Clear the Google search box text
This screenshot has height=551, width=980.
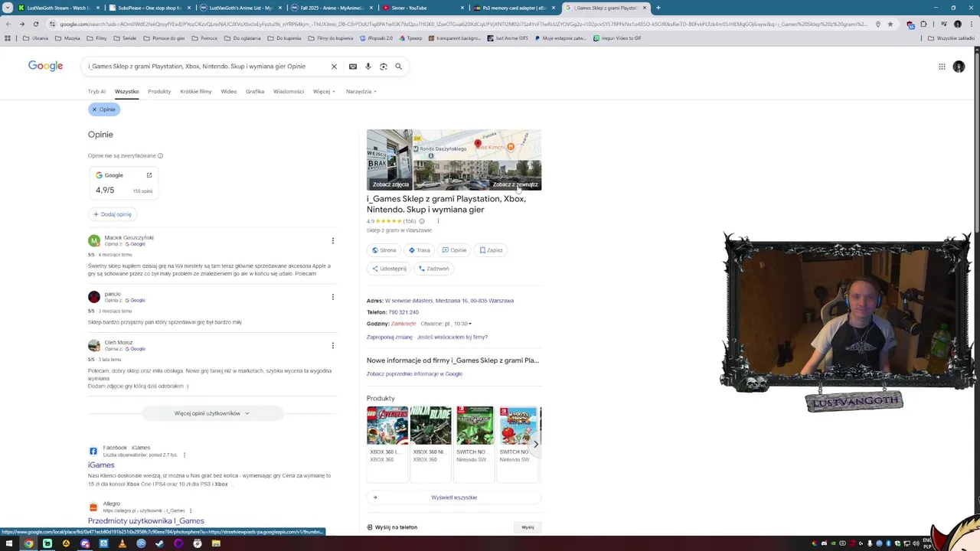pyautogui.click(x=334, y=67)
